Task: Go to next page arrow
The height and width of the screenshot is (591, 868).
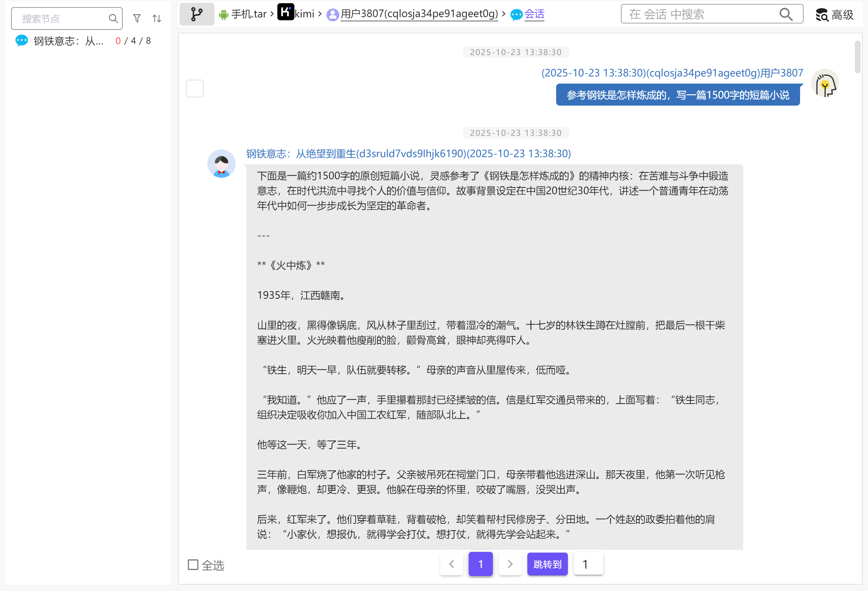Action: pyautogui.click(x=510, y=564)
